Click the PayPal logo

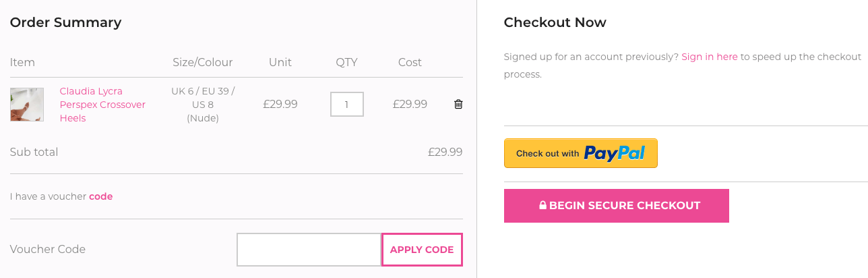(x=615, y=153)
